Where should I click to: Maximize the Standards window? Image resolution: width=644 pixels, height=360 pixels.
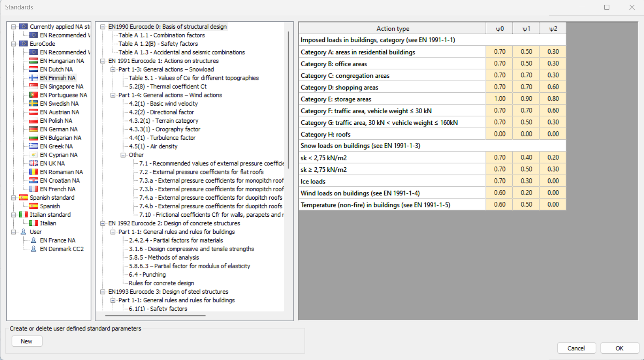pyautogui.click(x=607, y=7)
